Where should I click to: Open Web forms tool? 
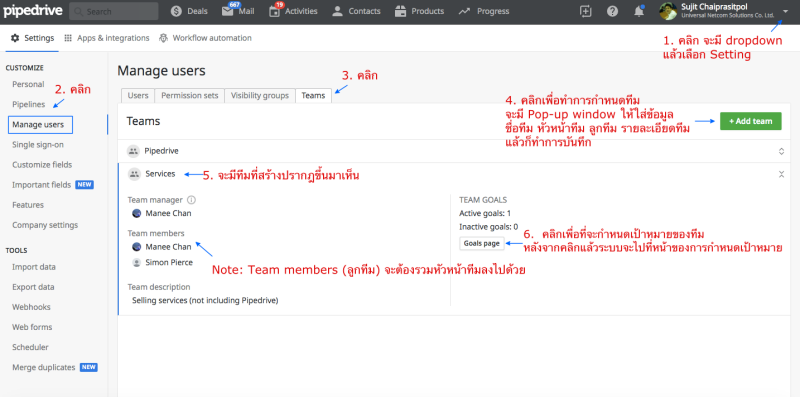click(x=32, y=327)
